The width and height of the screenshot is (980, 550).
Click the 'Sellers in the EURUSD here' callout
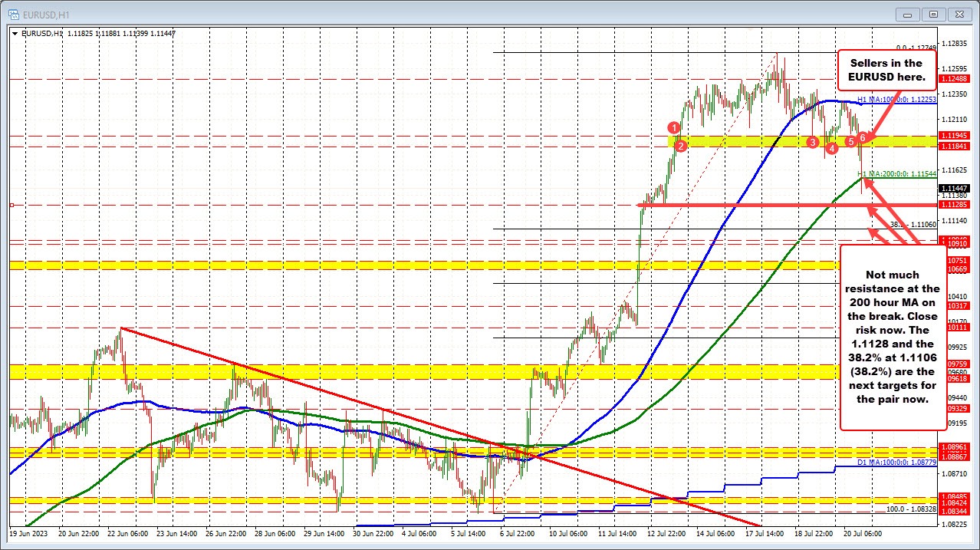pyautogui.click(x=886, y=71)
